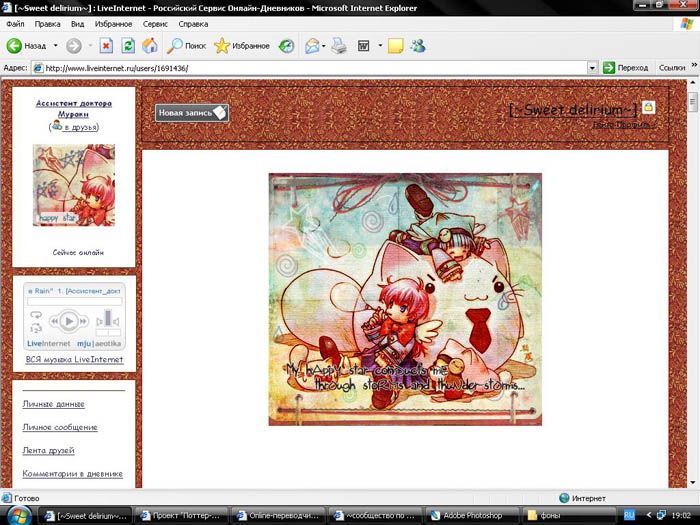700x525 pixels.
Task: Click the profile link under diary title
Action: click(x=624, y=125)
